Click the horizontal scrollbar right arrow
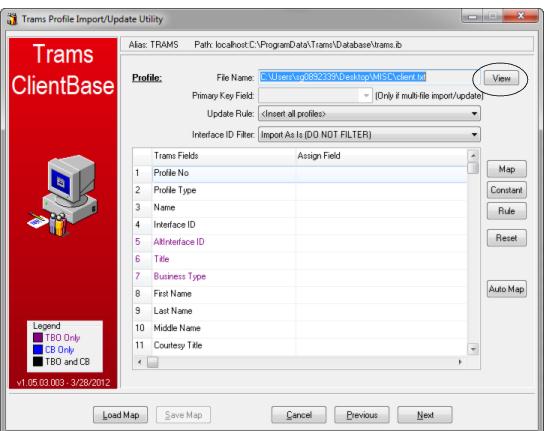This screenshot has width=549, height=431. pos(460,362)
